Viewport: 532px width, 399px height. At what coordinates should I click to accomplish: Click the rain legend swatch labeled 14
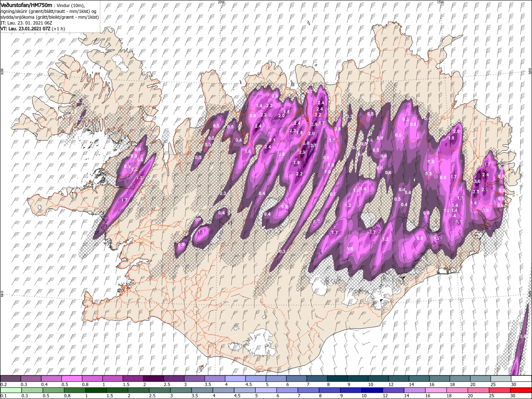414,390
